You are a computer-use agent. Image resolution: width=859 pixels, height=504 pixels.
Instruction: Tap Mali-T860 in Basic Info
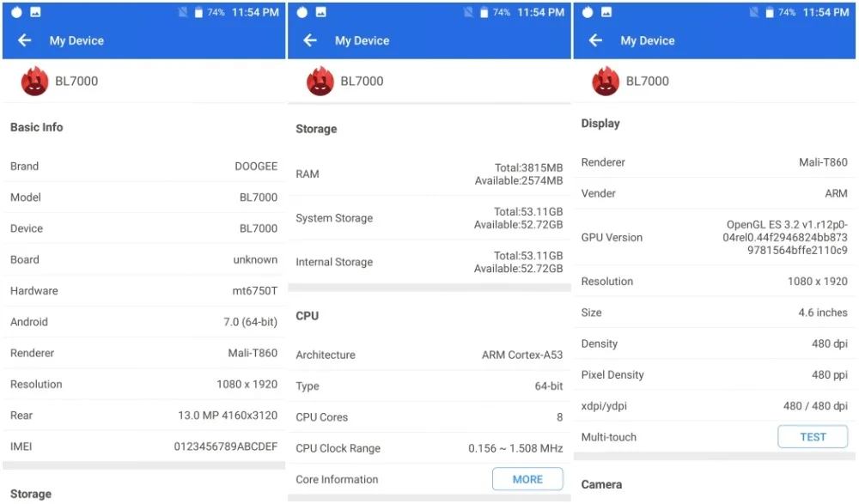(x=253, y=353)
